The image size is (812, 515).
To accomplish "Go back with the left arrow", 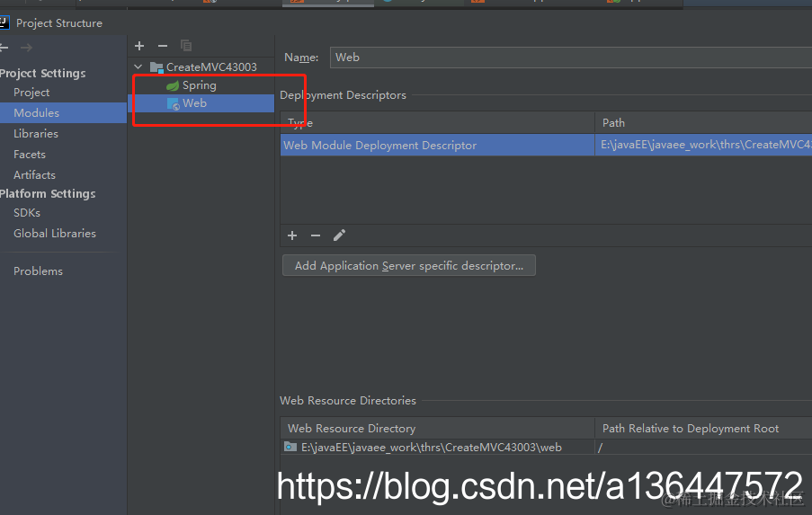I will tap(4, 48).
